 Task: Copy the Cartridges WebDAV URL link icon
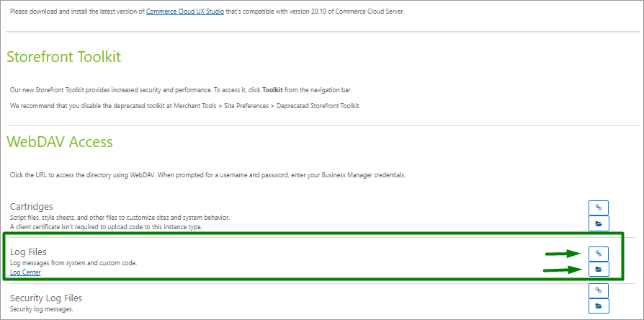point(599,208)
